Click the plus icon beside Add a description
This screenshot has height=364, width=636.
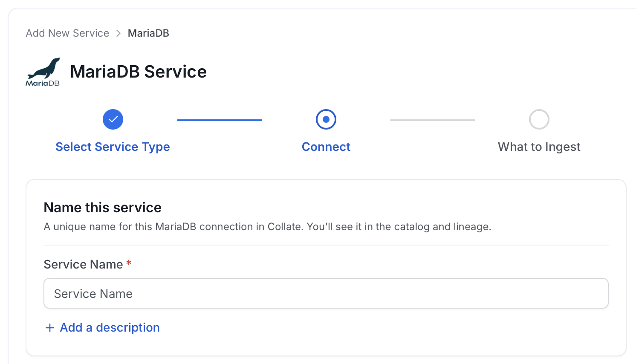(x=50, y=328)
